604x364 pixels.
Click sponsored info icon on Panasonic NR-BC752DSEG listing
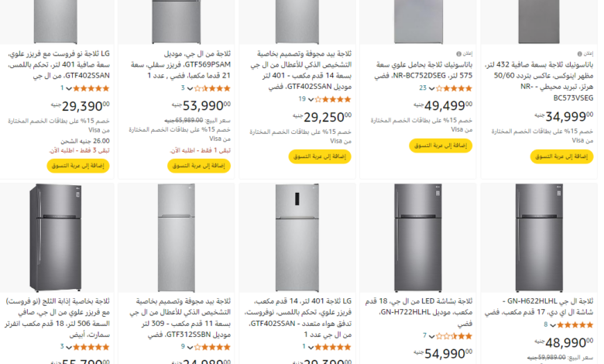[x=469, y=53]
